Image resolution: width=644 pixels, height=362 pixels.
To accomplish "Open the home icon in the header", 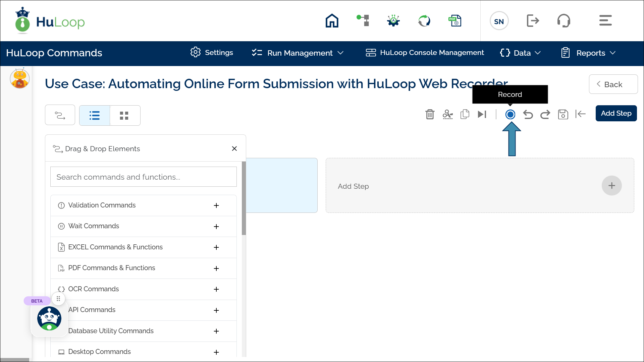I will coord(332,21).
